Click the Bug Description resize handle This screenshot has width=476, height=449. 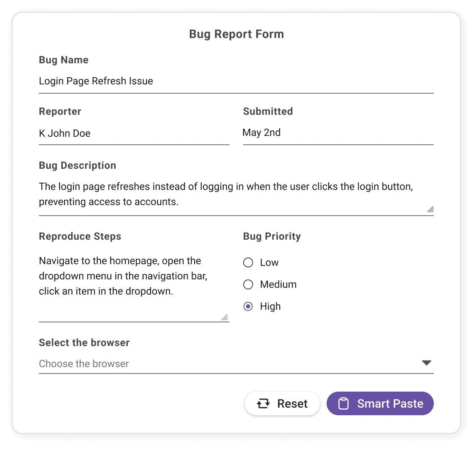(430, 209)
